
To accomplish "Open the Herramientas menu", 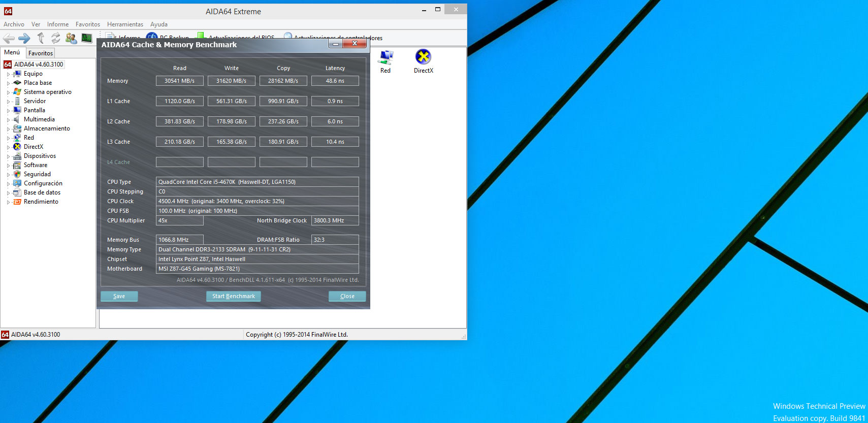I will click(125, 24).
